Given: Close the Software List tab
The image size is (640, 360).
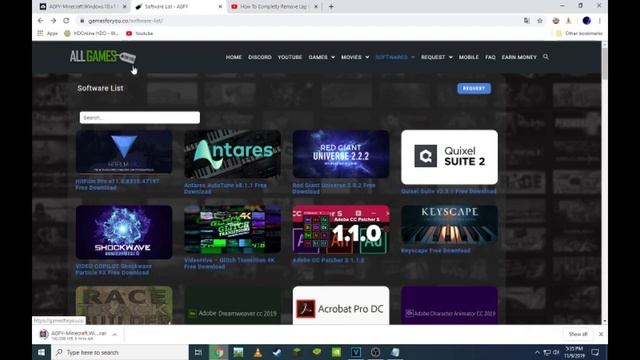Looking at the screenshot, I should (x=220, y=7).
